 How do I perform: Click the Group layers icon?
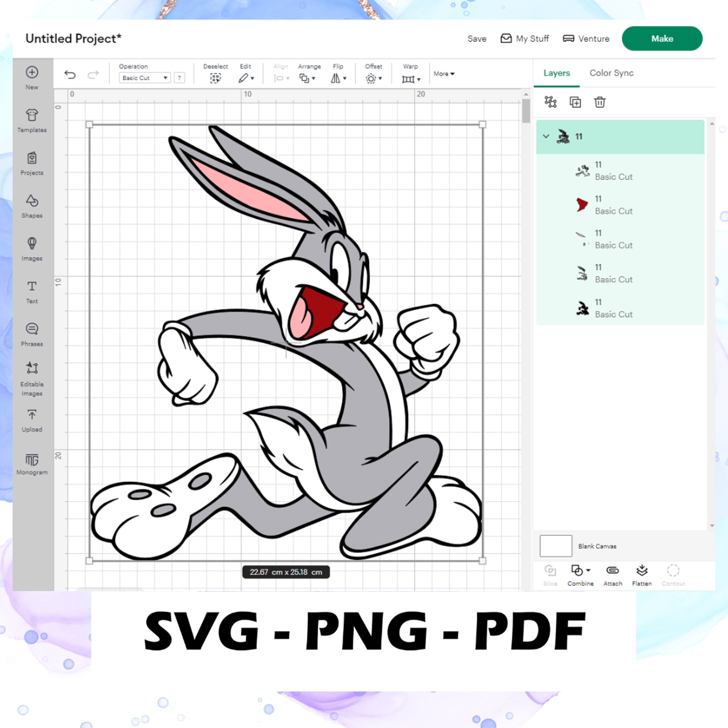[550, 102]
